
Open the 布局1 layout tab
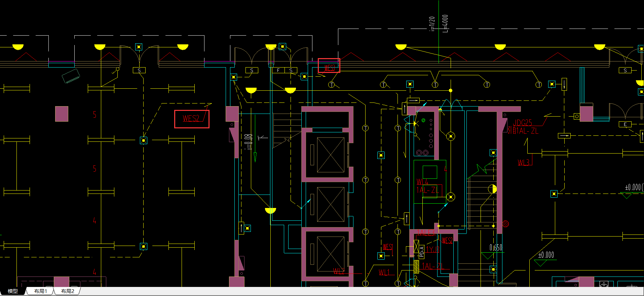40,291
